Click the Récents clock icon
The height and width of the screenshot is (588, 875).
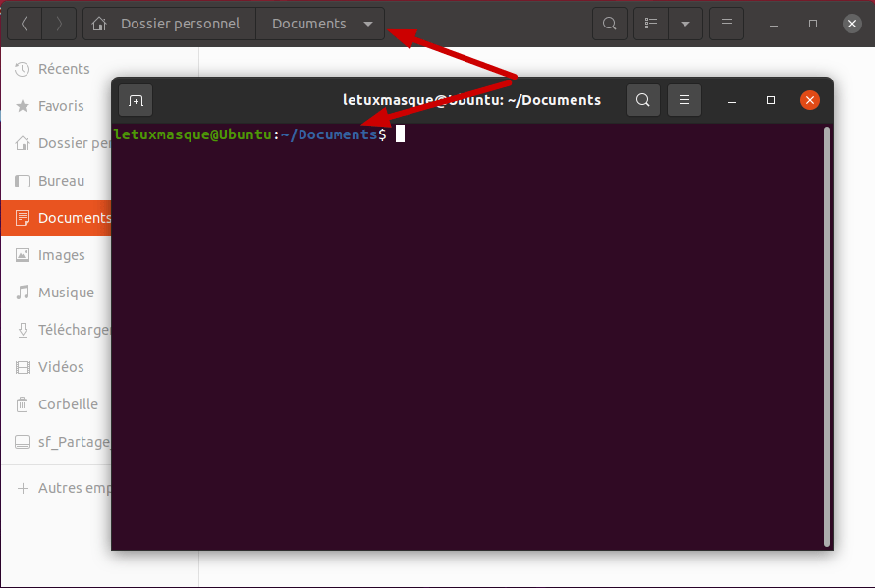(x=23, y=69)
